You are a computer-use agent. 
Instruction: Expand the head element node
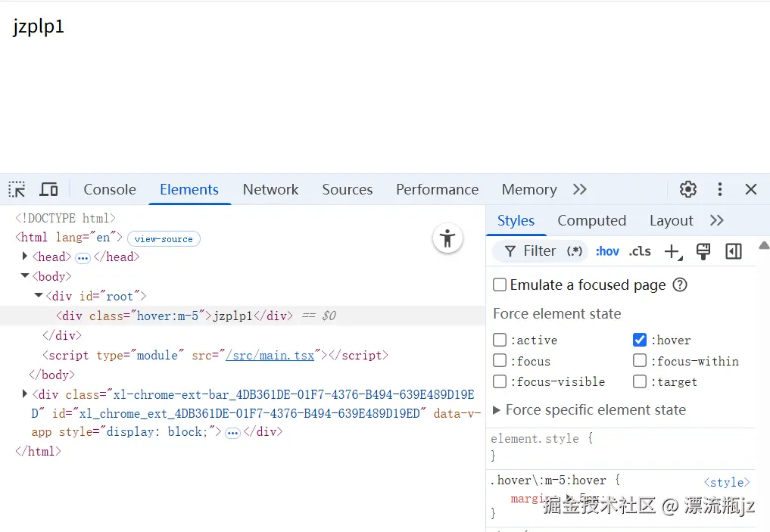(24, 257)
